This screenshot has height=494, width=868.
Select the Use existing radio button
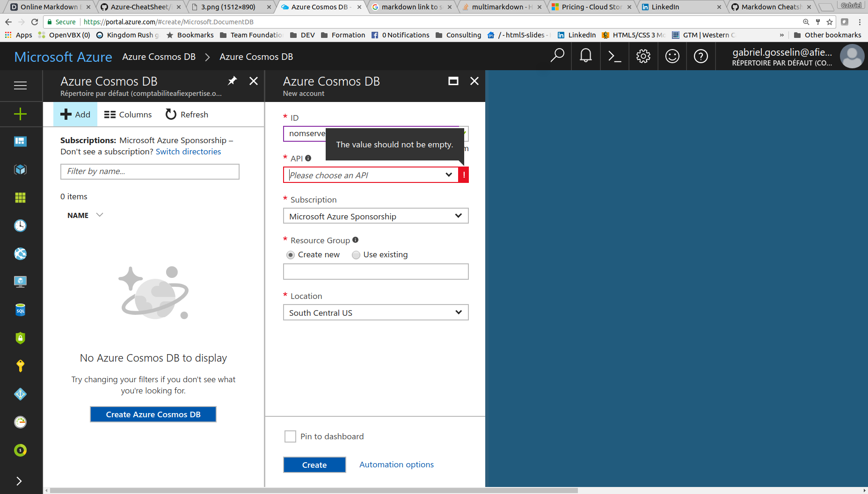356,255
